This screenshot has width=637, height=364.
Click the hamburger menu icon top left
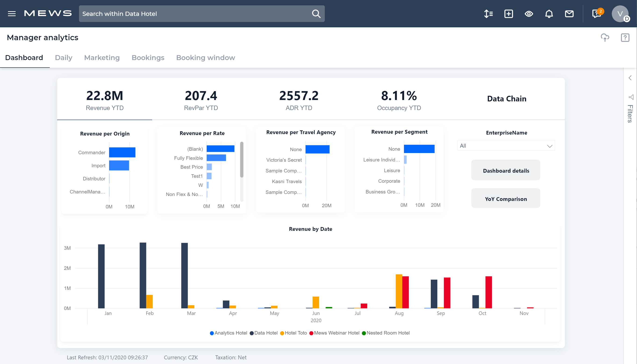12,13
